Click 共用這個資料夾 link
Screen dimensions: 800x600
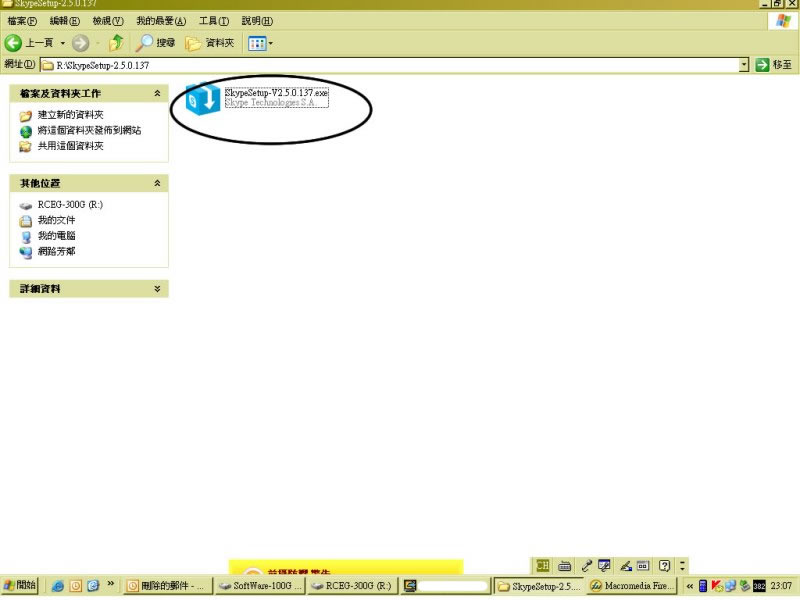[x=70, y=146]
